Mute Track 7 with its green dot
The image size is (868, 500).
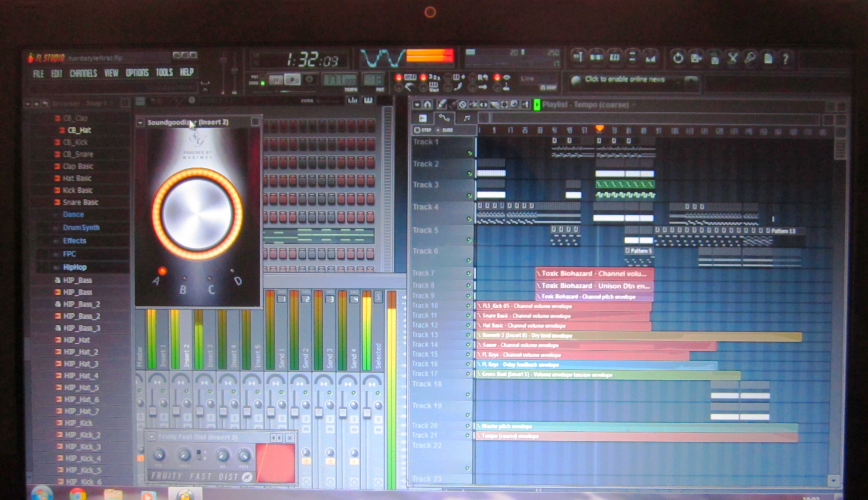(468, 273)
